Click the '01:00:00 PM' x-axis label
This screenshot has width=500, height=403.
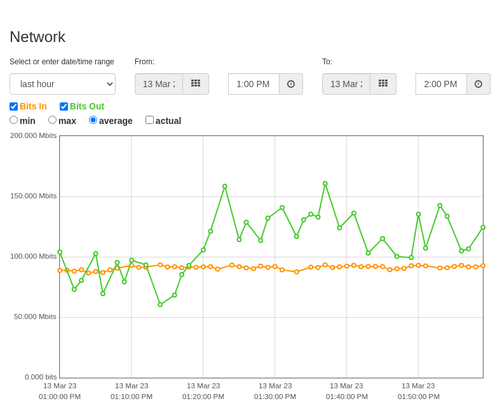(60, 397)
